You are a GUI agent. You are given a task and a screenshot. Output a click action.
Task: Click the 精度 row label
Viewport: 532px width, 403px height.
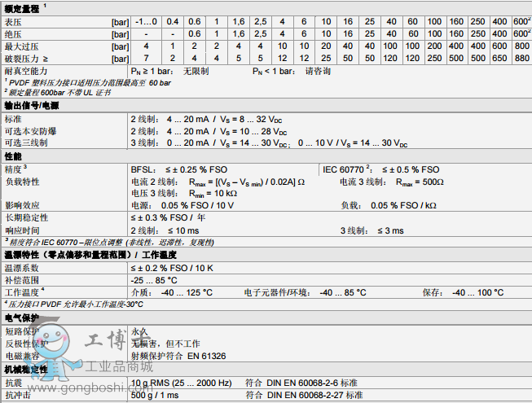point(15,169)
